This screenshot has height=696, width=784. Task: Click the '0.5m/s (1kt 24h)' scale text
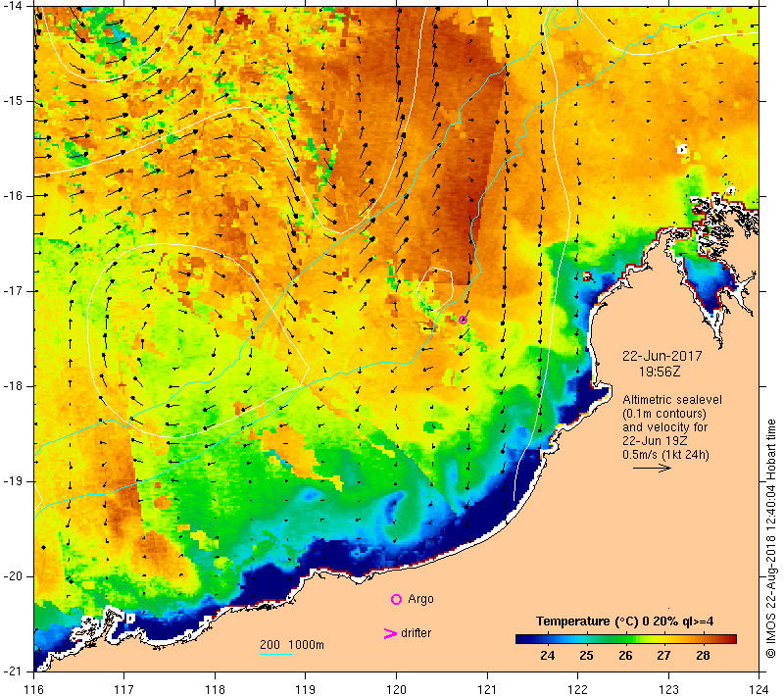coord(665,455)
